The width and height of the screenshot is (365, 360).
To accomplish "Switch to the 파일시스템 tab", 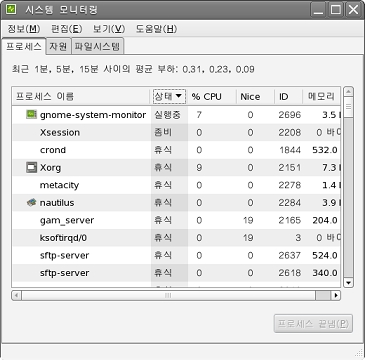I will [x=97, y=46].
